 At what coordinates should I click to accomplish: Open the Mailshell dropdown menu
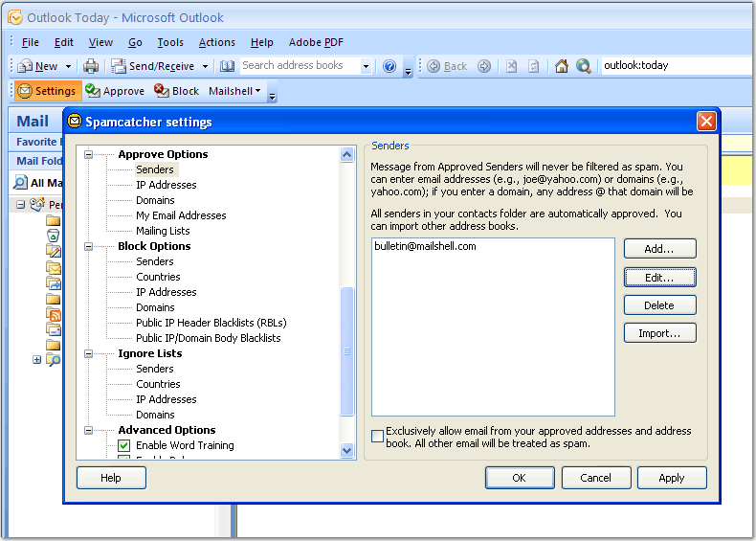point(234,91)
